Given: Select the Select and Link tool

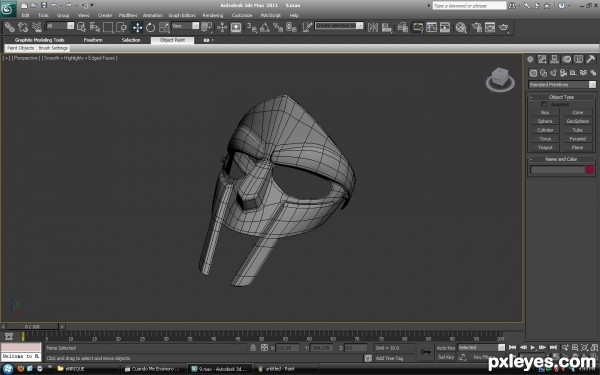Looking at the screenshot, I should [x=10, y=27].
